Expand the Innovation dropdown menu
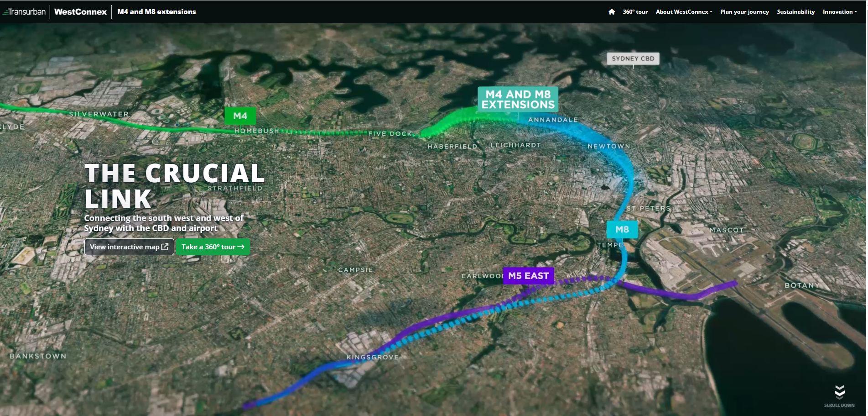Screen dimensions: 868x416 pos(839,12)
